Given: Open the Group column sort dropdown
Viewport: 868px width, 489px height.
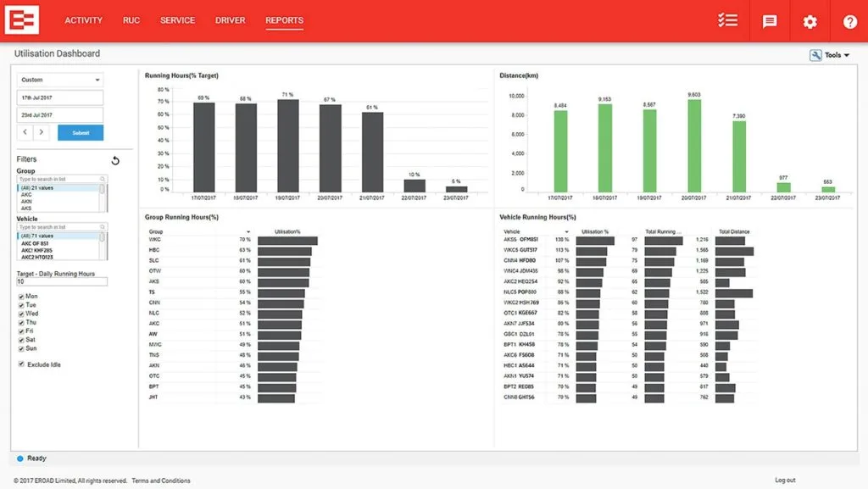Looking at the screenshot, I should (248, 231).
